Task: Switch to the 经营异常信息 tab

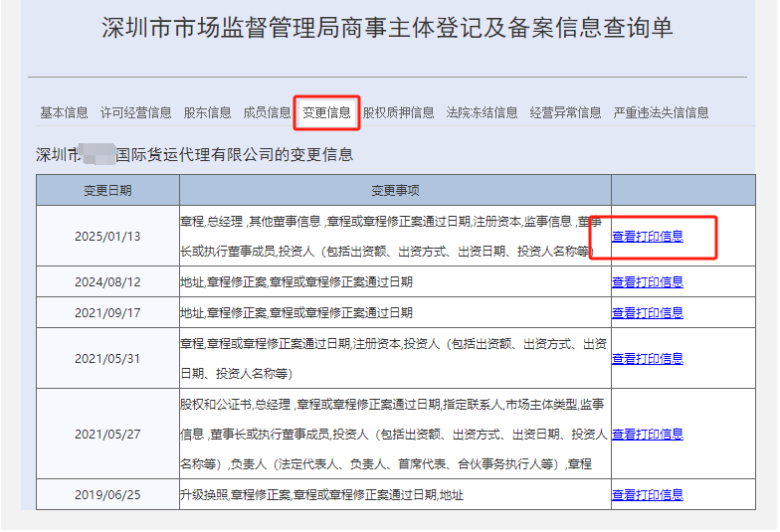Action: 565,112
